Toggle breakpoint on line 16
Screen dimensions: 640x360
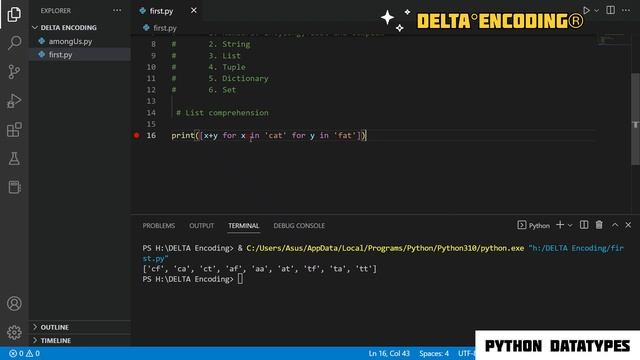[x=136, y=136]
